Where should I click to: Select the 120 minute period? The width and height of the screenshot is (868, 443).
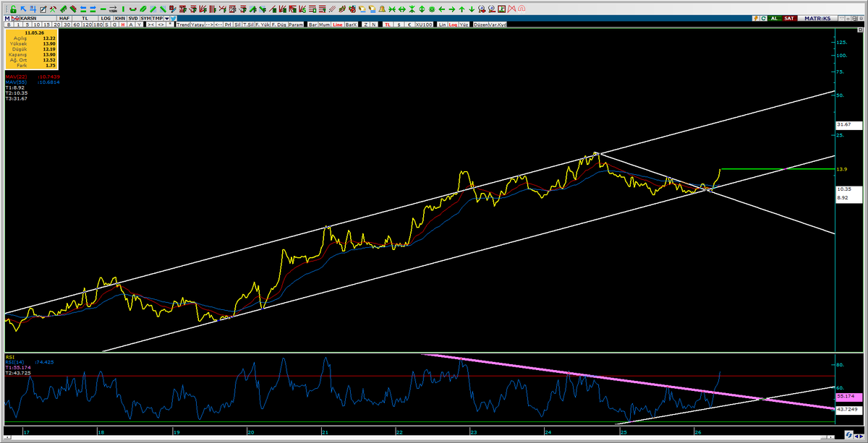[86, 25]
